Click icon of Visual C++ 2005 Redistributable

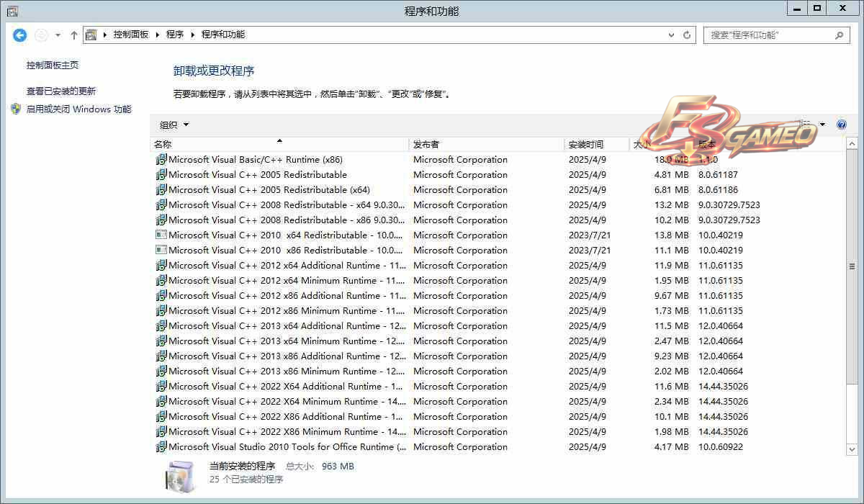point(161,175)
